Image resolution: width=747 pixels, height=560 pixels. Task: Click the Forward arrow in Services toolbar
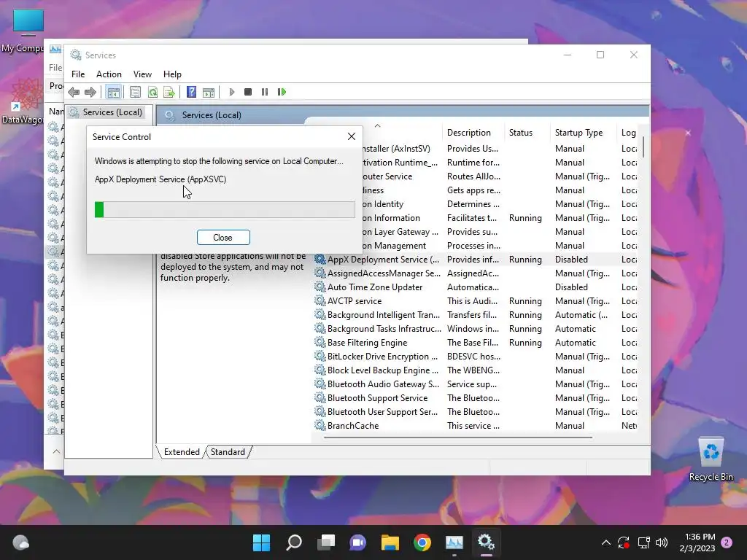click(90, 92)
